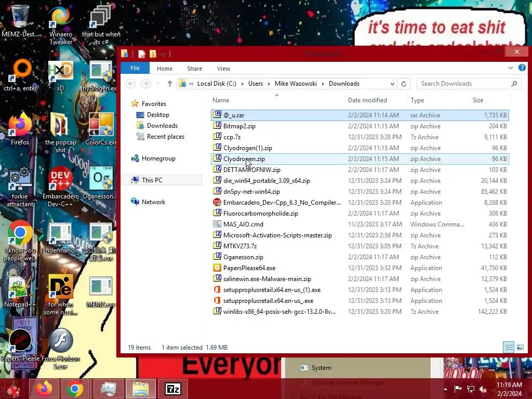Screen dimensions: 532x399
Task: Refresh the Downloads folder
Action: point(403,84)
